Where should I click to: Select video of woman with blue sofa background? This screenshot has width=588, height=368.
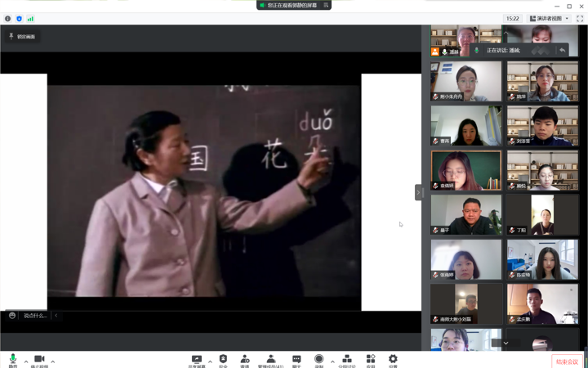[542, 259]
